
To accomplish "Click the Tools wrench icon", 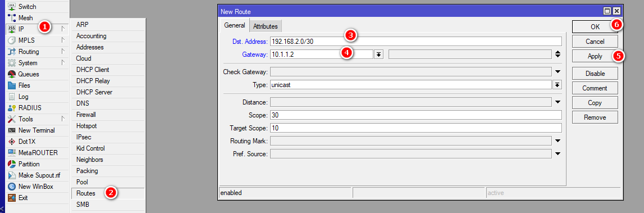I will click(12, 119).
